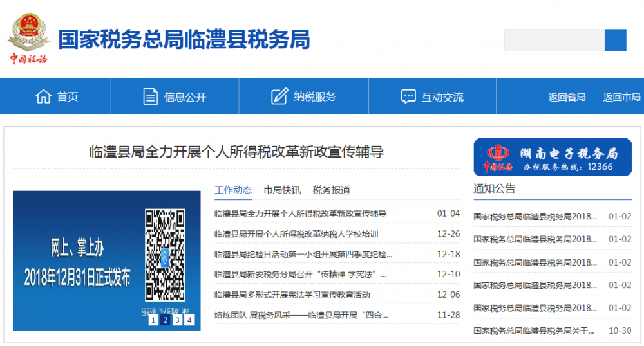Click 返回省局 link in navigation bar
This screenshot has width=644, height=346.
(567, 97)
